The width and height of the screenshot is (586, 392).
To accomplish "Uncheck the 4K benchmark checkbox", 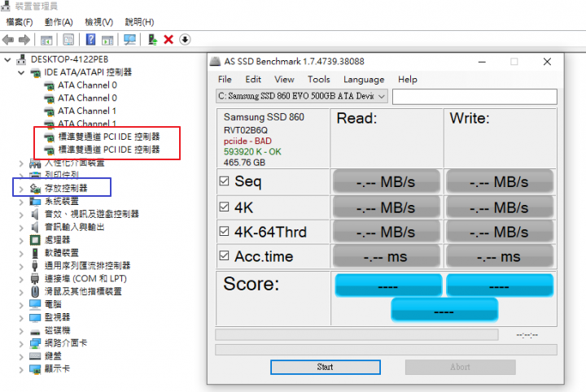I will [x=224, y=207].
